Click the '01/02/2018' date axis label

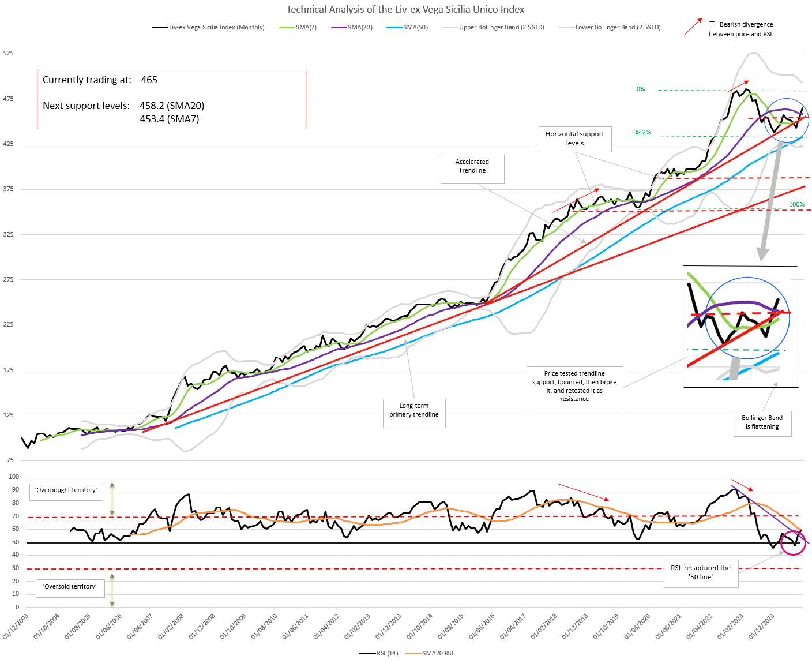[544, 626]
